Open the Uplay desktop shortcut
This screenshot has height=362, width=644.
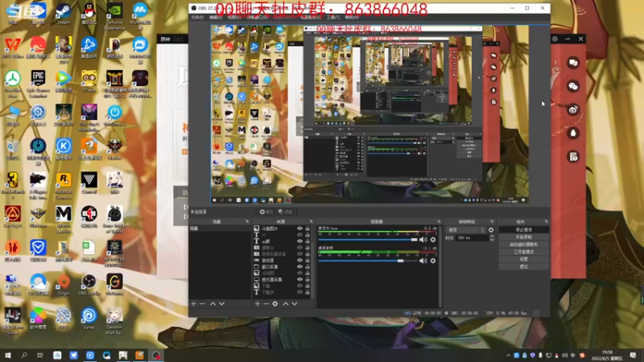click(x=89, y=319)
